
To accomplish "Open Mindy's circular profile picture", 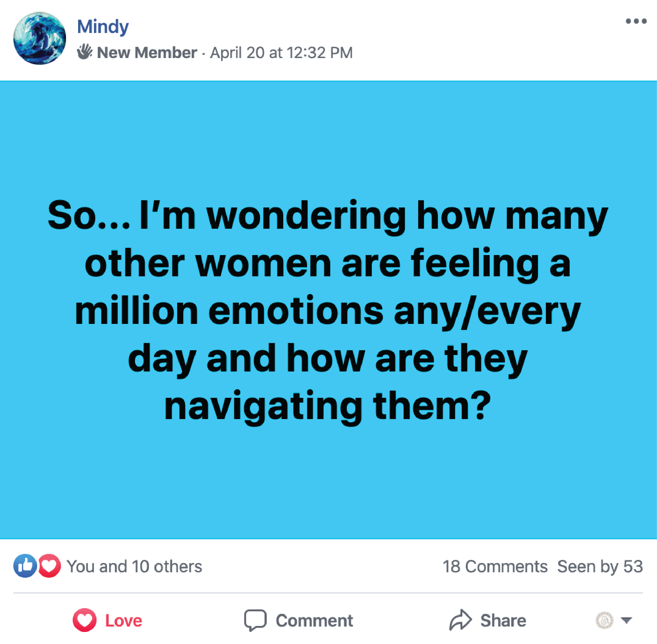I will pyautogui.click(x=40, y=38).
